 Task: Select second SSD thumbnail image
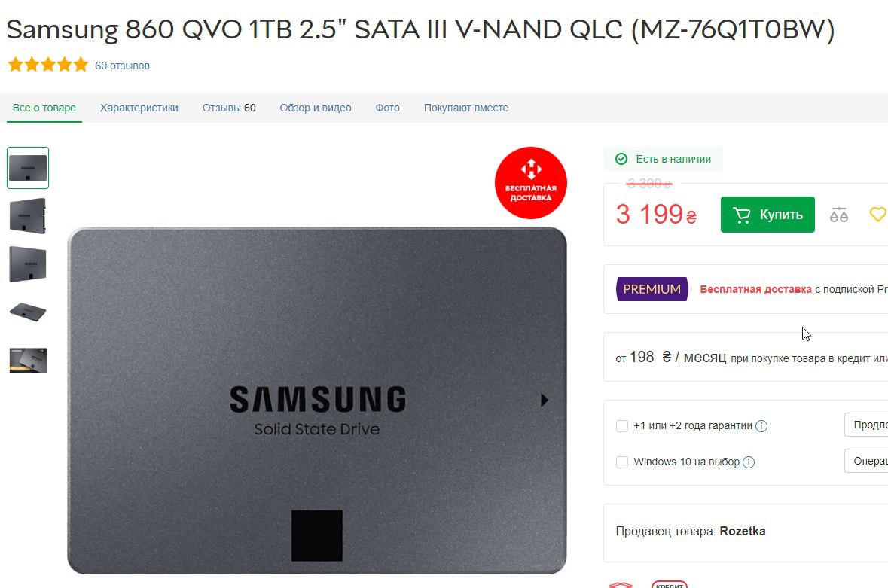[28, 216]
